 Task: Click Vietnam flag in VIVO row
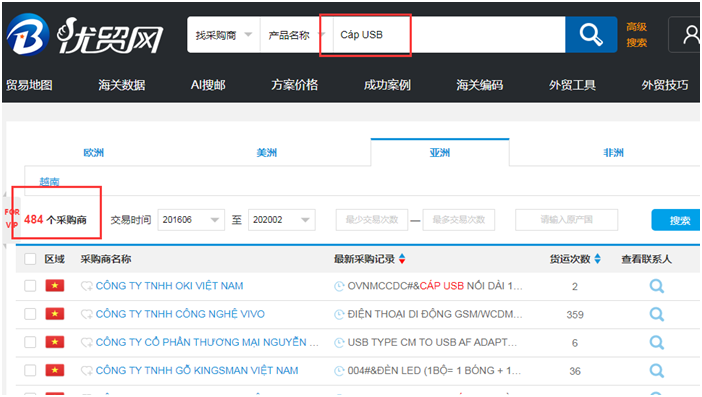(55, 314)
